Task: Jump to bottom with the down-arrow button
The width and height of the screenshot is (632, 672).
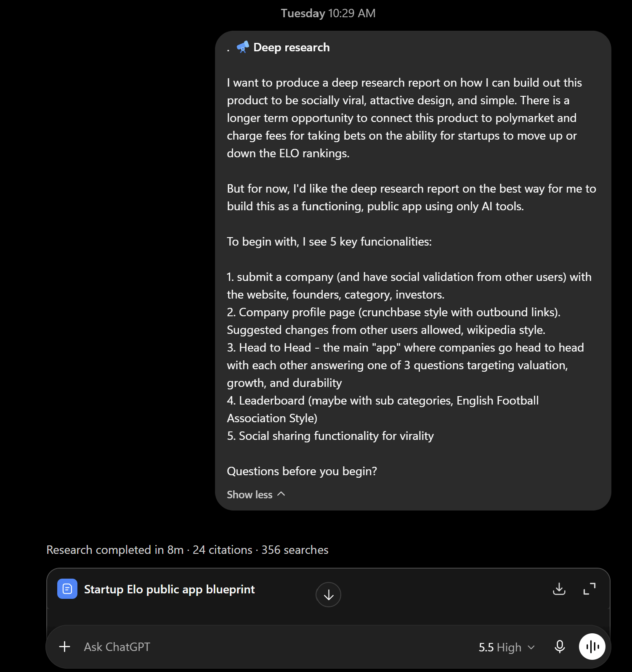Action: [328, 595]
